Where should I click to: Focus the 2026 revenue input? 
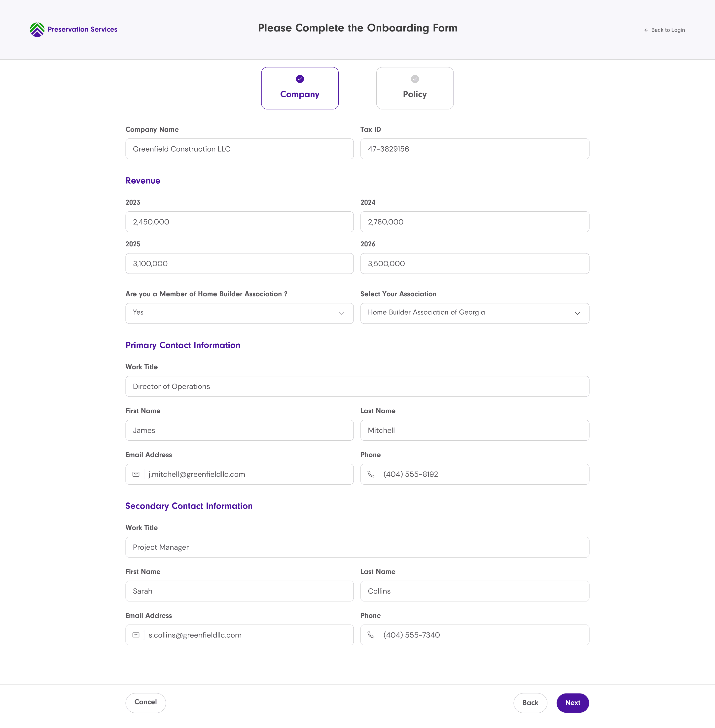[x=475, y=264]
